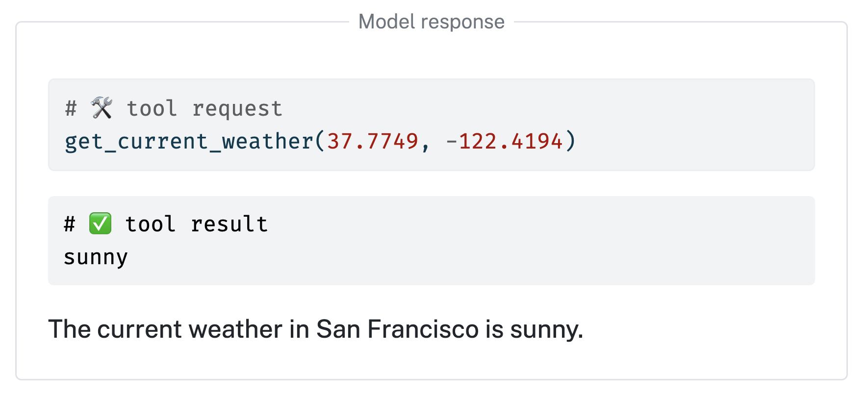Image resolution: width=868 pixels, height=399 pixels.
Task: Click empty area of tool result code block
Action: coord(539,241)
